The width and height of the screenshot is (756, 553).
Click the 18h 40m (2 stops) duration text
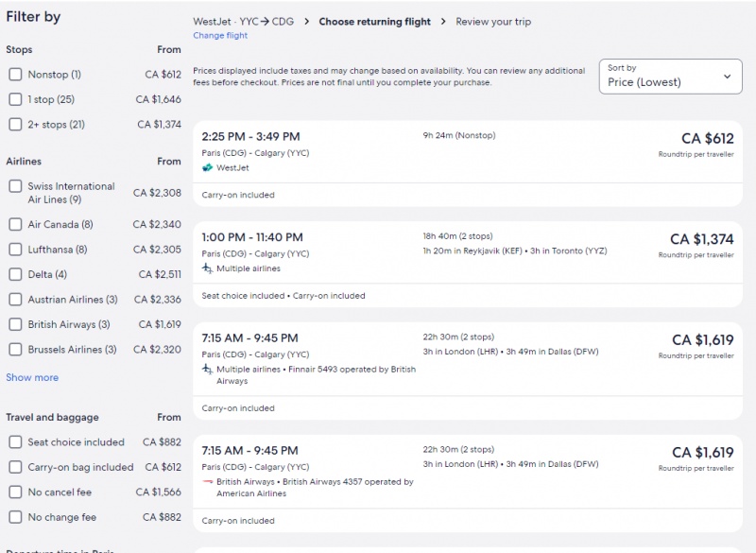pyautogui.click(x=457, y=236)
